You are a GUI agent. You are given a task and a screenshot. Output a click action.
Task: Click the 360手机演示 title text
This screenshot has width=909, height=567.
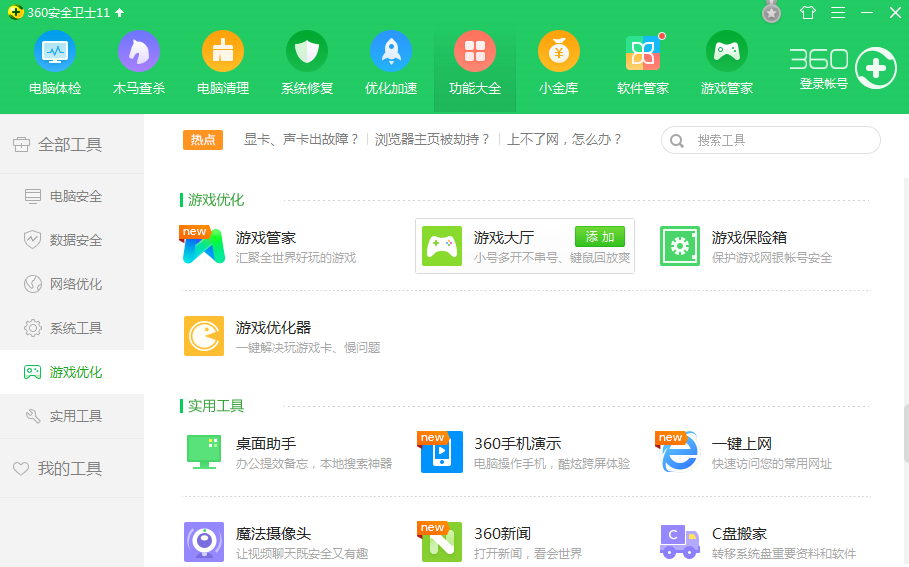(x=518, y=444)
